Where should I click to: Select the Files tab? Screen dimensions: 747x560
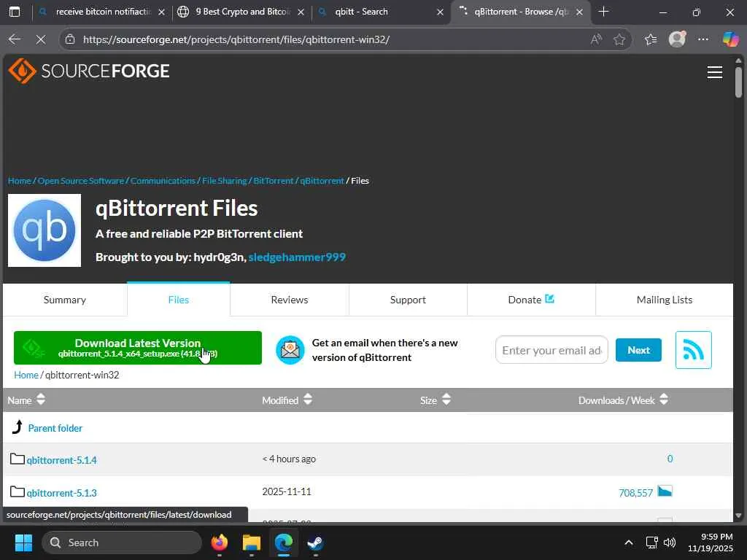pyautogui.click(x=179, y=300)
